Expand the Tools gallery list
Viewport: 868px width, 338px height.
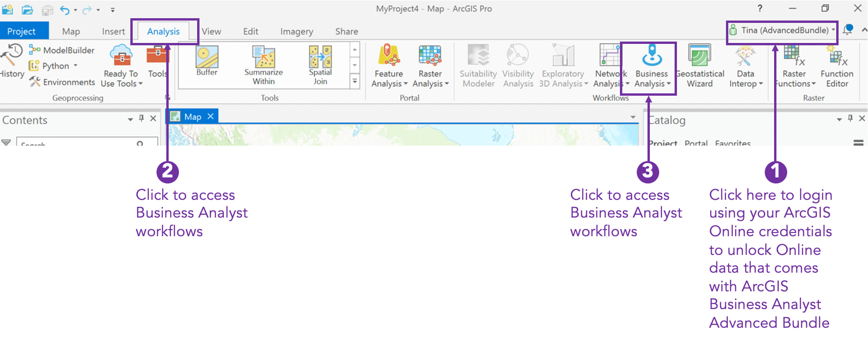(355, 81)
